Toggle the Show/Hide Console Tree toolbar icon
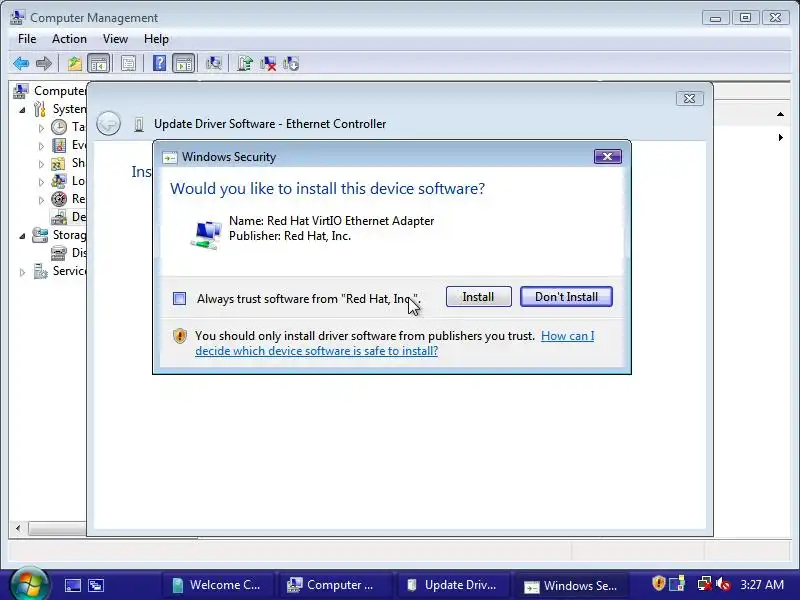 99,64
